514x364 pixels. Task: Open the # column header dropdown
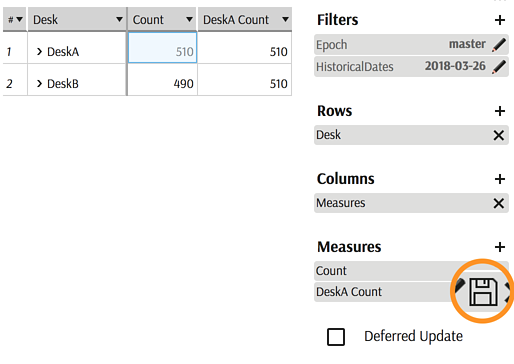tap(19, 19)
